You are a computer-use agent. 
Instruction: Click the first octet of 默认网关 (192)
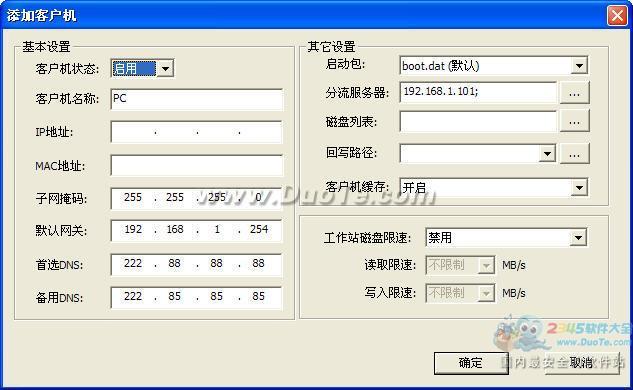[133, 229]
